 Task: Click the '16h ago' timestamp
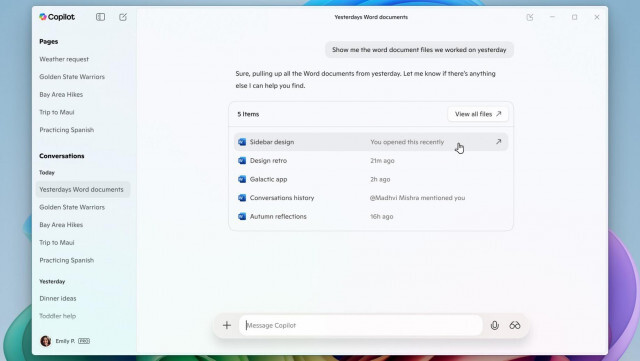(382, 216)
